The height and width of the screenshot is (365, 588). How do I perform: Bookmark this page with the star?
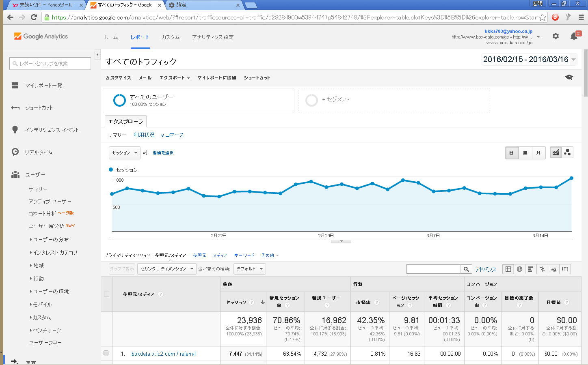click(x=542, y=17)
